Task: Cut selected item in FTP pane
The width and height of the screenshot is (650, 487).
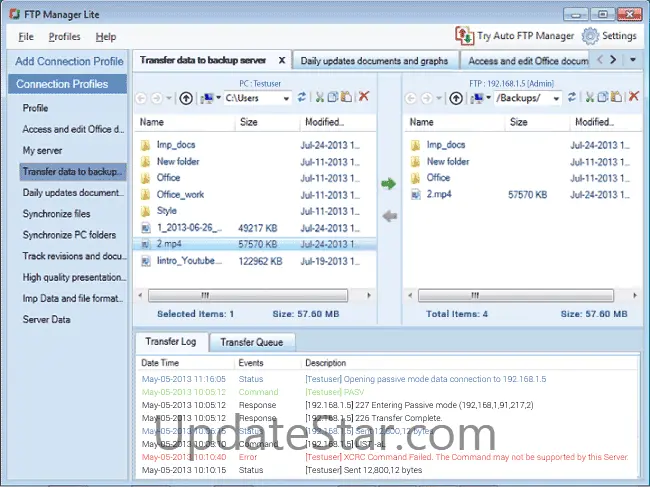Action: coord(589,97)
